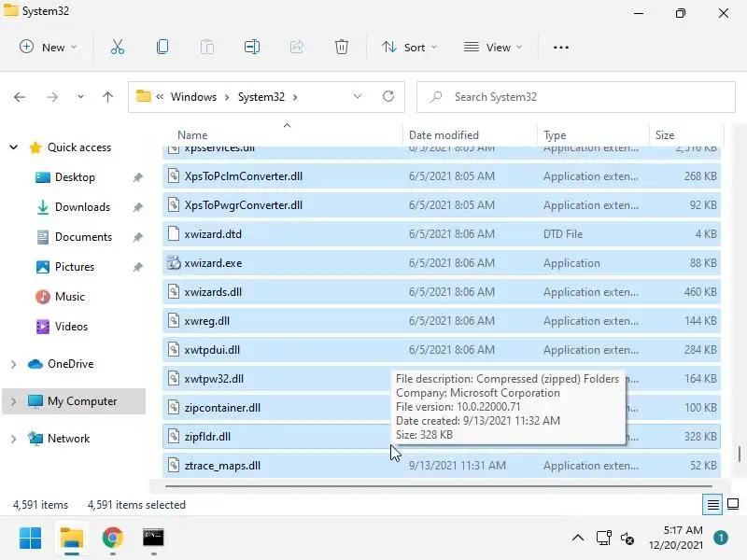Unpin Pictures from Quick access

click(137, 267)
